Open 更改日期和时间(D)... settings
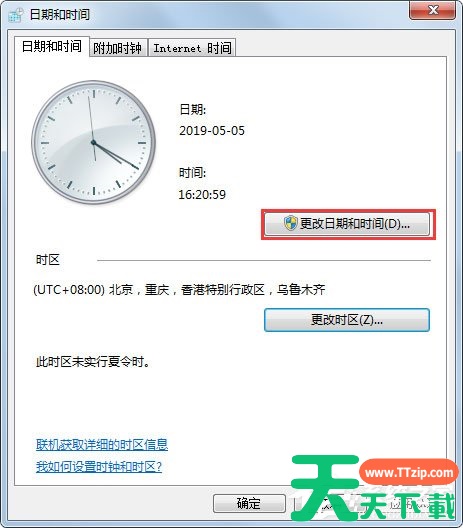 [347, 224]
